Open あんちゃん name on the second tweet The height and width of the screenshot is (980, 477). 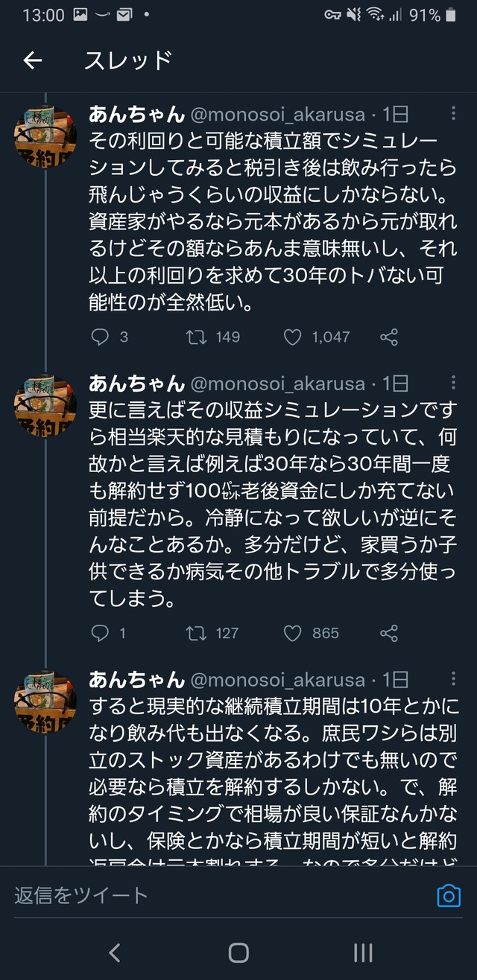point(136,384)
